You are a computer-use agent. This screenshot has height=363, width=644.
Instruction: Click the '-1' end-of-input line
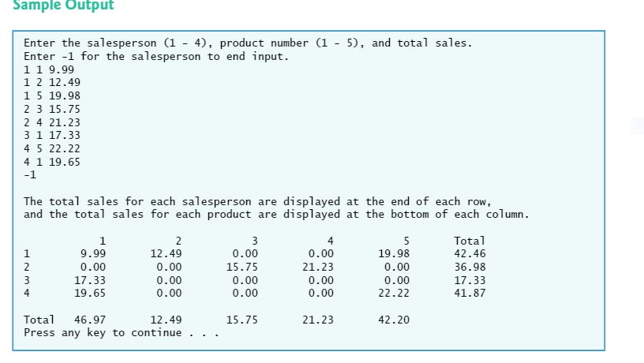click(30, 175)
